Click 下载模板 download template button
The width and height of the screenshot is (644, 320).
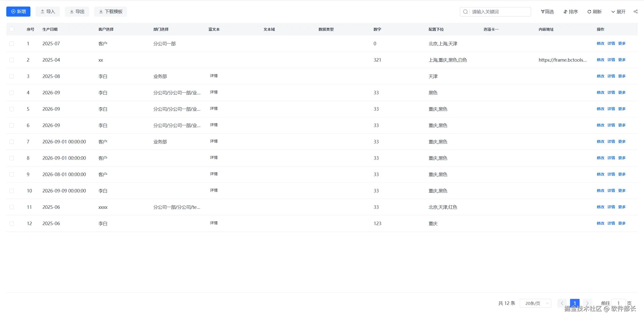[x=110, y=12]
